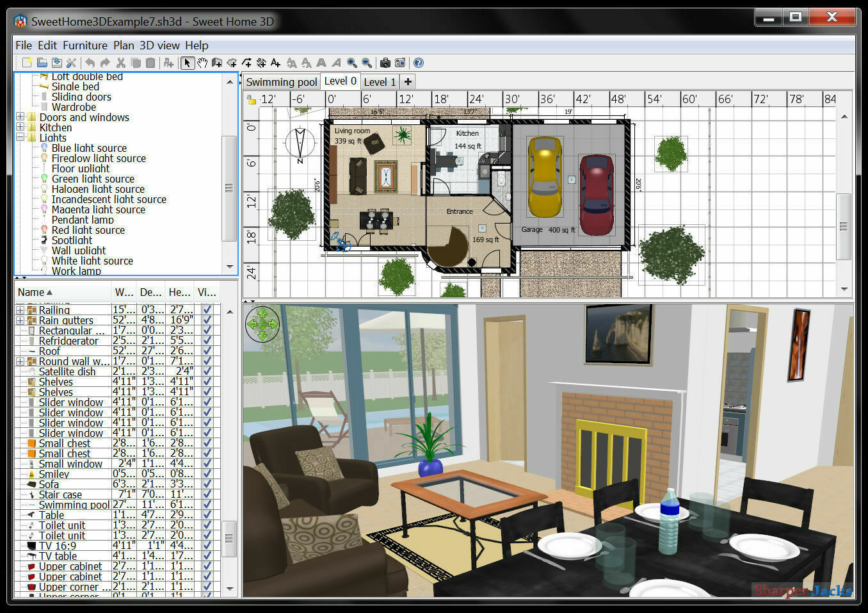Select Spotlight in the Lights catalog

coord(72,240)
